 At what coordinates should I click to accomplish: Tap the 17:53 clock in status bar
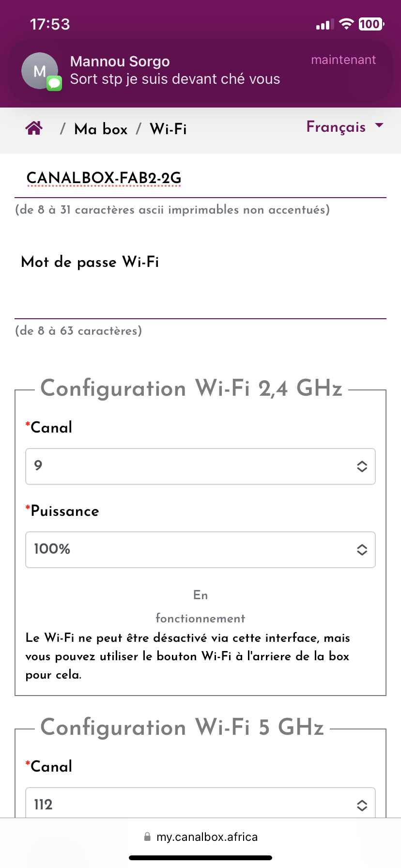(50, 24)
